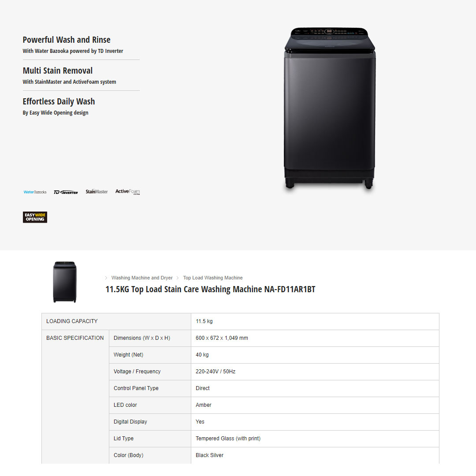Click chevron before Top Load Washing Machine
The width and height of the screenshot is (476, 476).
click(178, 278)
